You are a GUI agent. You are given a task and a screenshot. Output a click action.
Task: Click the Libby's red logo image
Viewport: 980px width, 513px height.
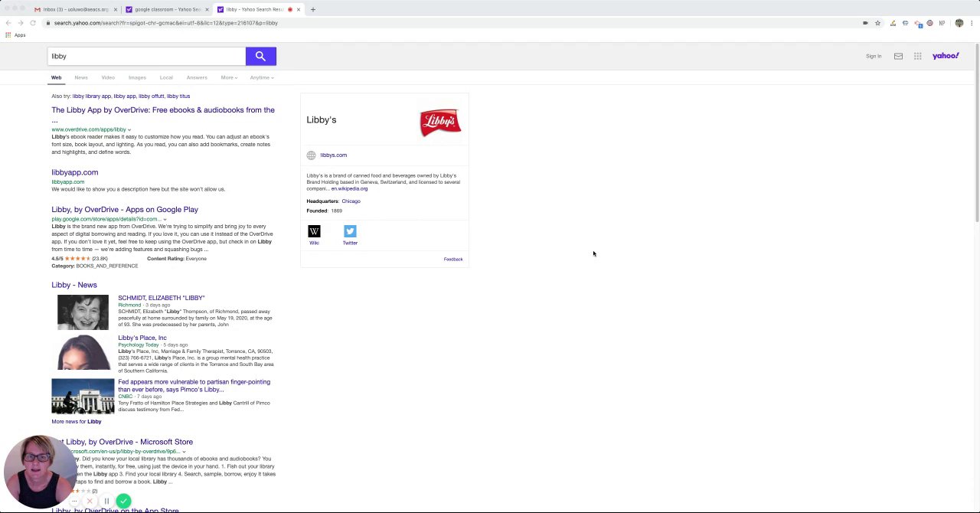pyautogui.click(x=440, y=123)
